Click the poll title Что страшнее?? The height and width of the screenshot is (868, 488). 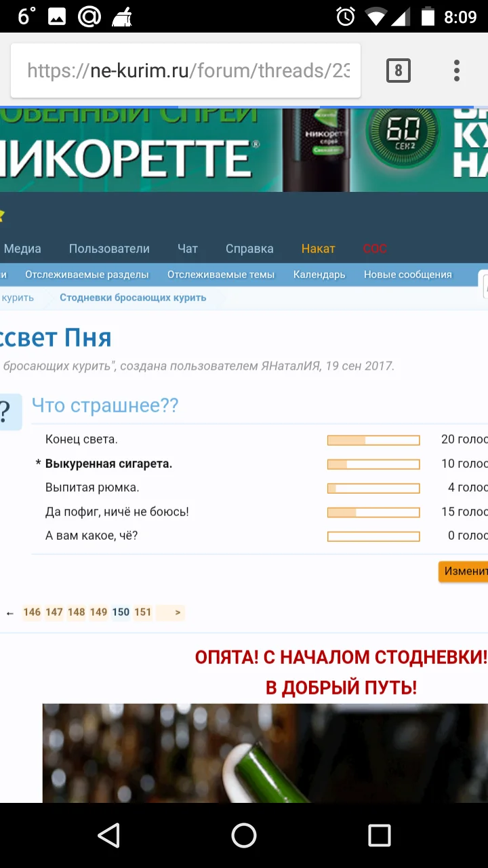coord(105,406)
